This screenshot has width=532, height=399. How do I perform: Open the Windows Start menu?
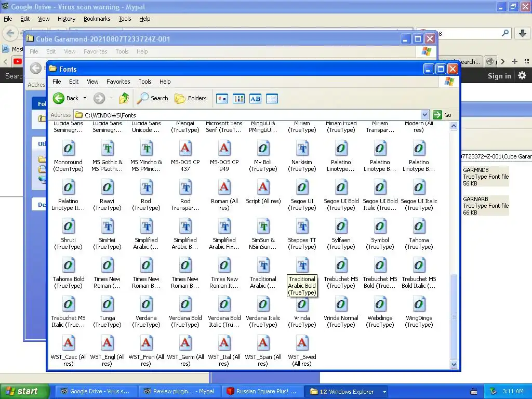(x=24, y=392)
